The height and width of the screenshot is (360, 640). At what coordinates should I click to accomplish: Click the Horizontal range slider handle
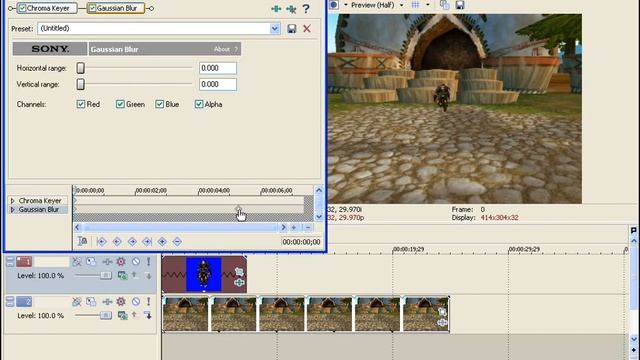[81, 68]
